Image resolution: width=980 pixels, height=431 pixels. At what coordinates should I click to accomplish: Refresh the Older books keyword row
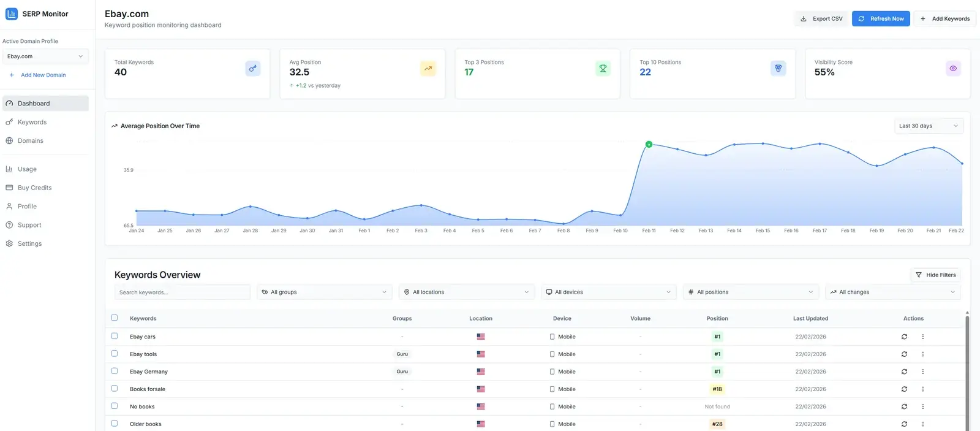[904, 424]
